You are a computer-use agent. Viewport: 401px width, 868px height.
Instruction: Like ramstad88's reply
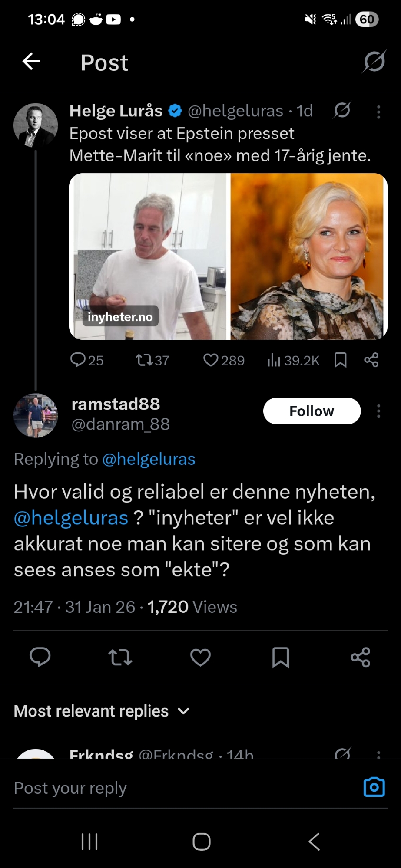click(x=200, y=657)
